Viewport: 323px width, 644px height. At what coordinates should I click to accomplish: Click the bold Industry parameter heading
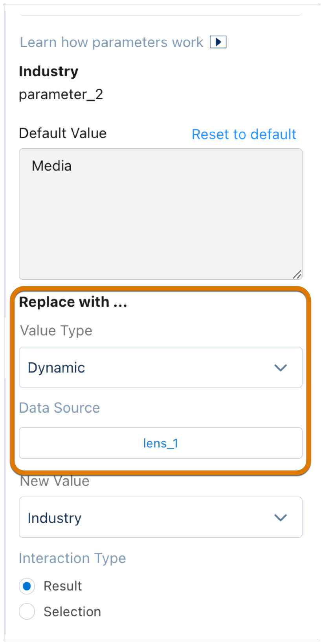tap(49, 71)
